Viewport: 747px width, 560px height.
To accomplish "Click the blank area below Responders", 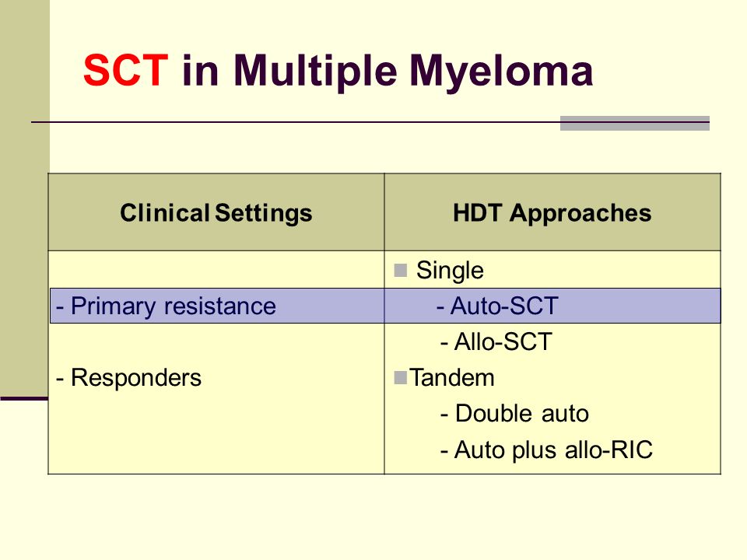I will point(216,432).
